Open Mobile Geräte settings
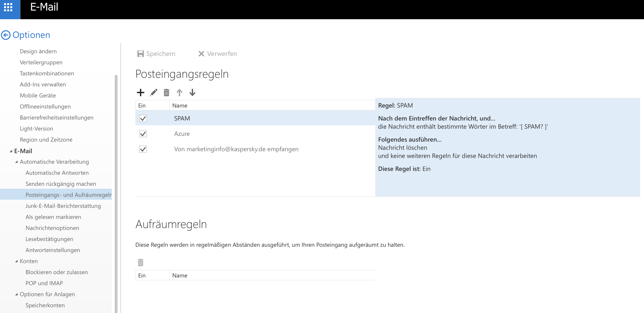The image size is (644, 313). [38, 96]
